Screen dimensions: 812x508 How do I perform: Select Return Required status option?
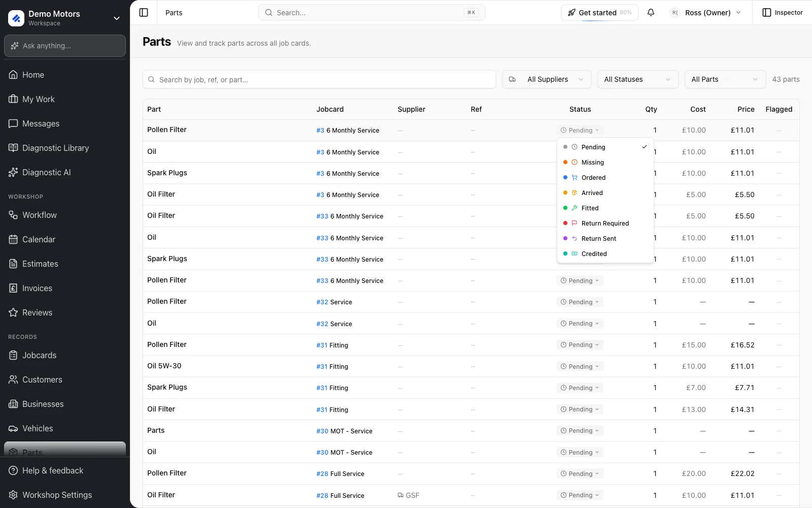click(x=605, y=224)
